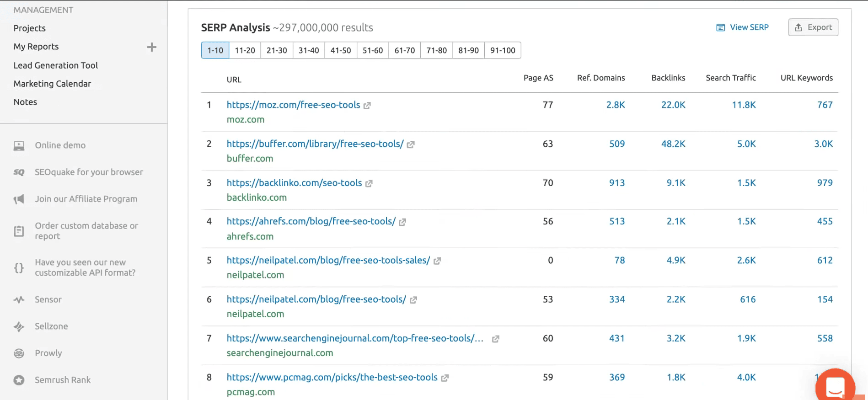The width and height of the screenshot is (868, 400).
Task: Click the Online demo monitor icon
Action: 19,146
